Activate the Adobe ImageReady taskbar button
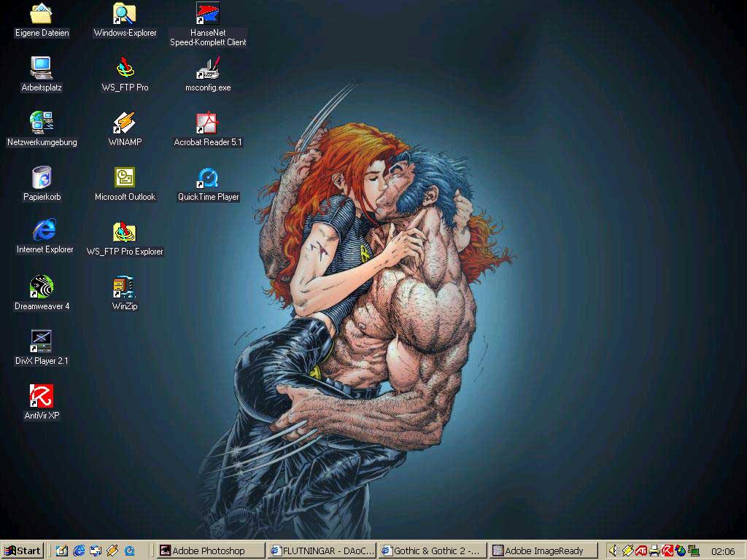Screen dimensions: 747x560 [x=543, y=551]
